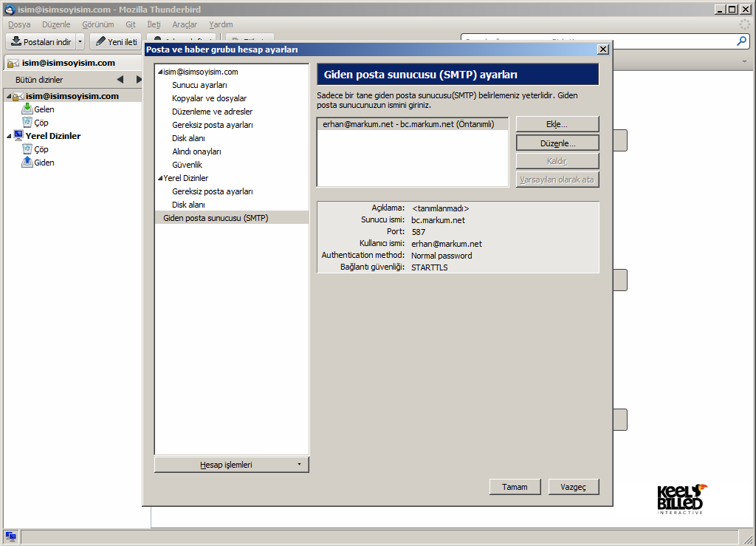Screen dimensions: 756x546
Task: Open the Yardım menu
Action: [x=221, y=24]
